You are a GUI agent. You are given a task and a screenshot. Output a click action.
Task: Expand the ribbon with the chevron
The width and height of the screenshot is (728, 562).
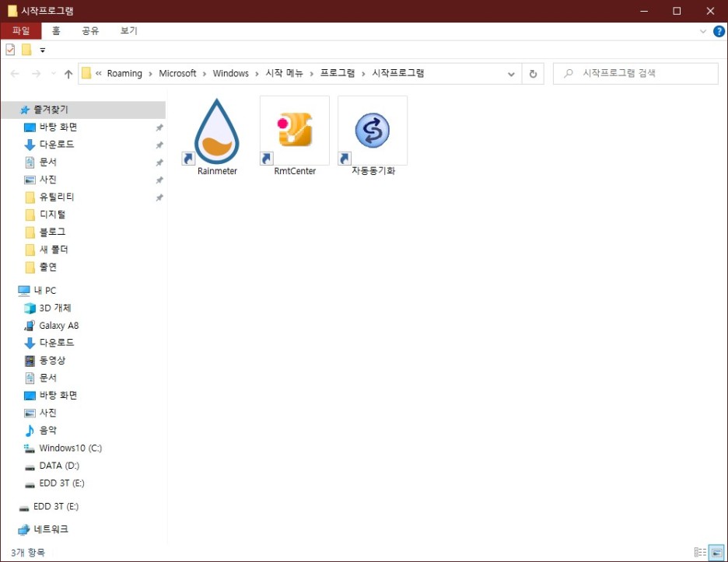(703, 32)
